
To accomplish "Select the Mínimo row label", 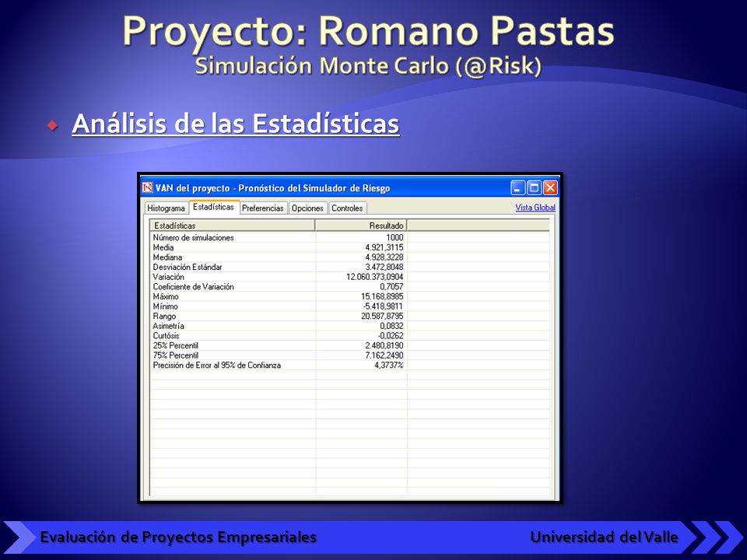I will 165,306.
